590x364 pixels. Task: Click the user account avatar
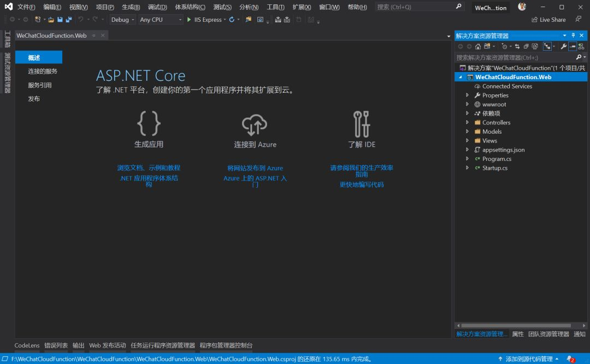click(x=522, y=7)
